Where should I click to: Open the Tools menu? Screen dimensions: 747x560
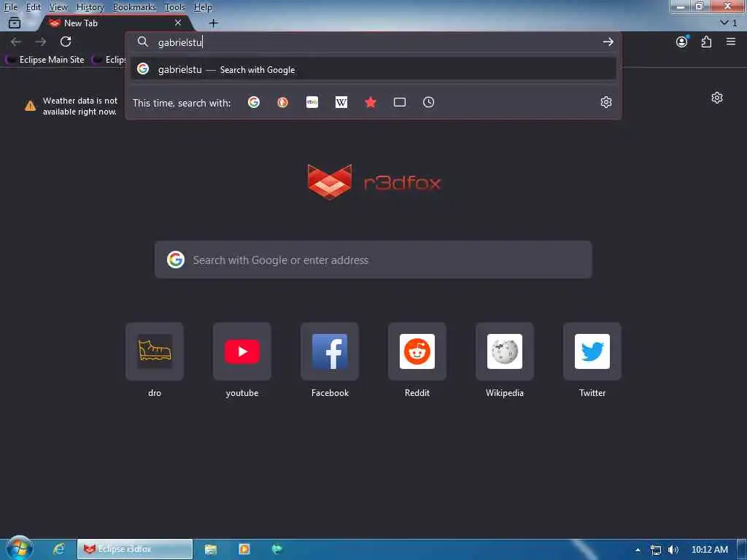point(174,7)
